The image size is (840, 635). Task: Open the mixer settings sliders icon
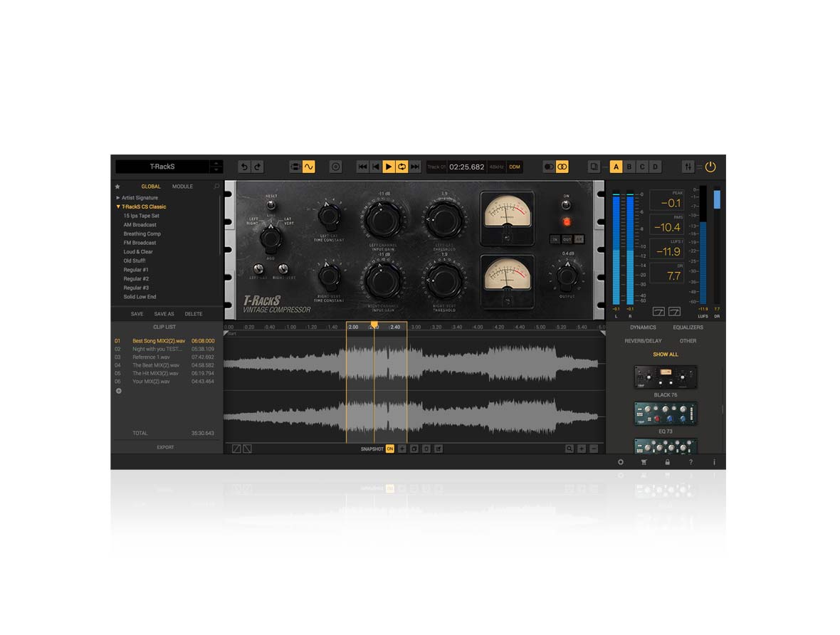(x=688, y=167)
